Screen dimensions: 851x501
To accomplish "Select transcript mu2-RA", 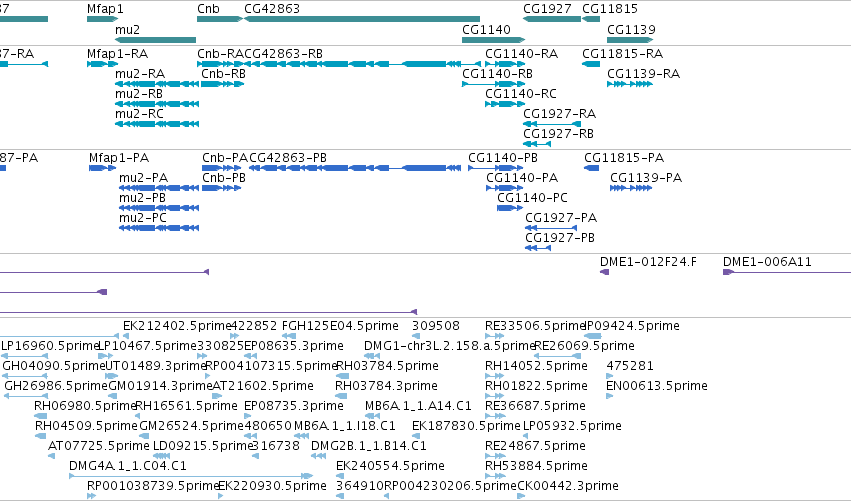I will click(x=140, y=74).
